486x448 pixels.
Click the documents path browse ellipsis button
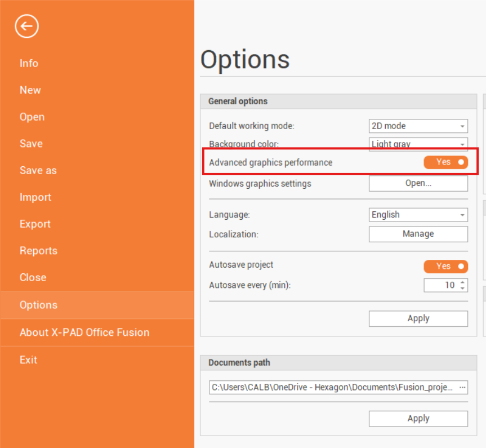[462, 388]
